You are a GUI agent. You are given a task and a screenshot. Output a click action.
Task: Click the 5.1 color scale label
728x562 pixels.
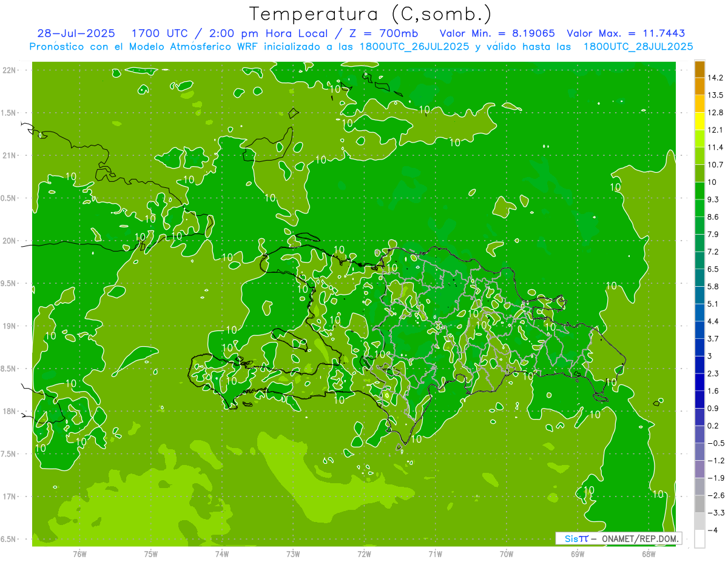pyautogui.click(x=714, y=304)
